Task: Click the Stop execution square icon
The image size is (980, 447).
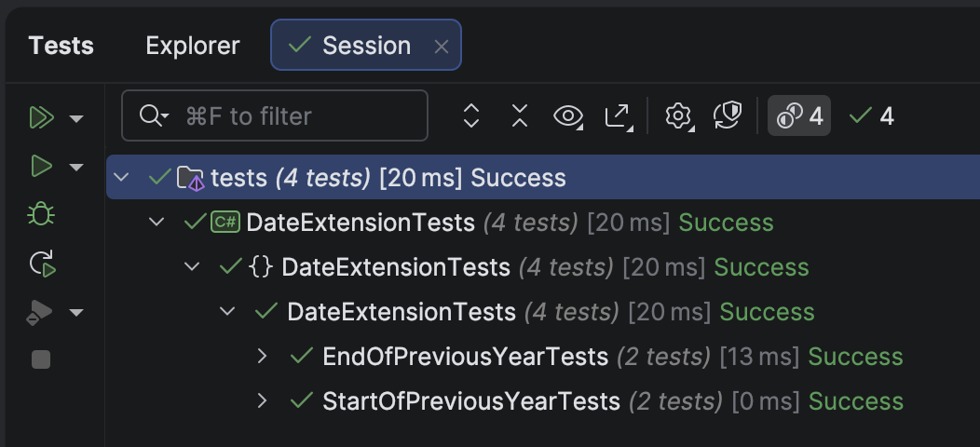Action: tap(41, 359)
